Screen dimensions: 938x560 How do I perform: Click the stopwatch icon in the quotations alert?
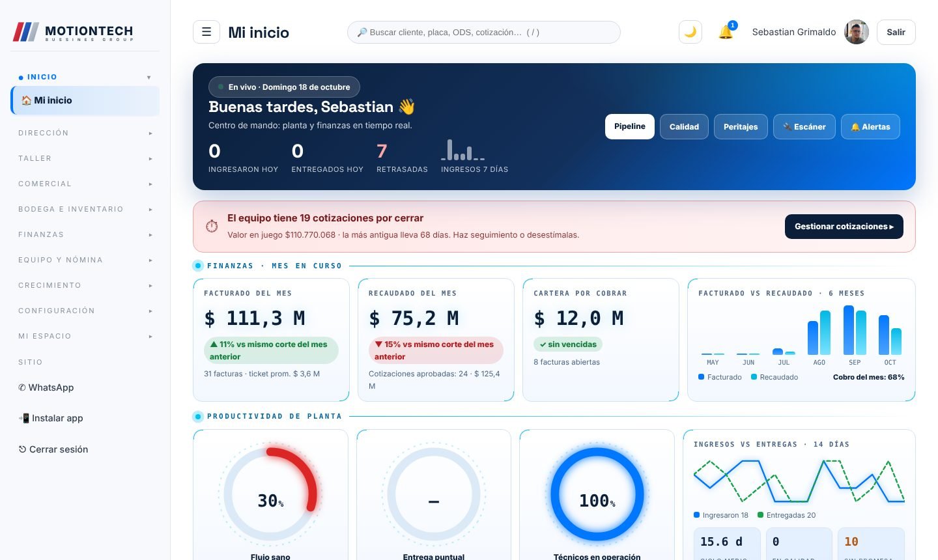[212, 226]
